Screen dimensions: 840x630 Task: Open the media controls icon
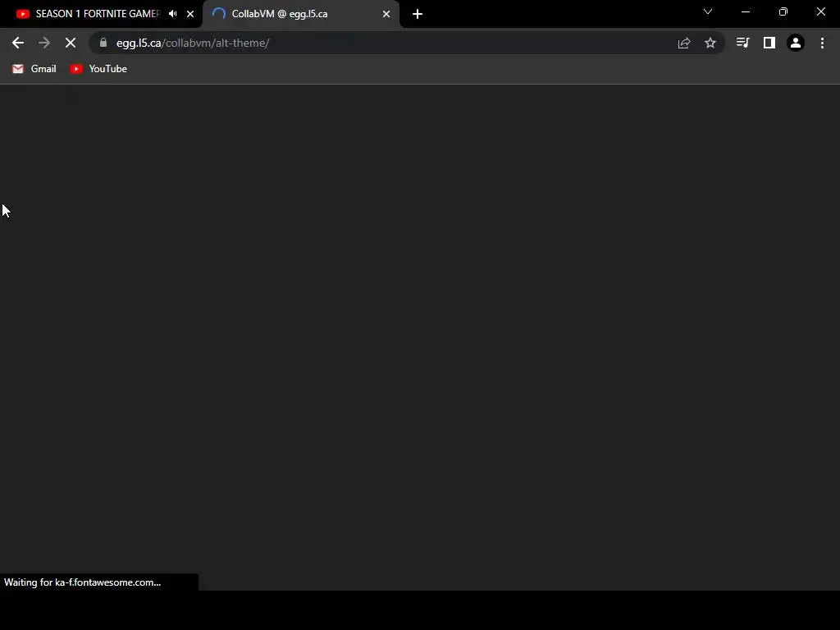coord(742,43)
